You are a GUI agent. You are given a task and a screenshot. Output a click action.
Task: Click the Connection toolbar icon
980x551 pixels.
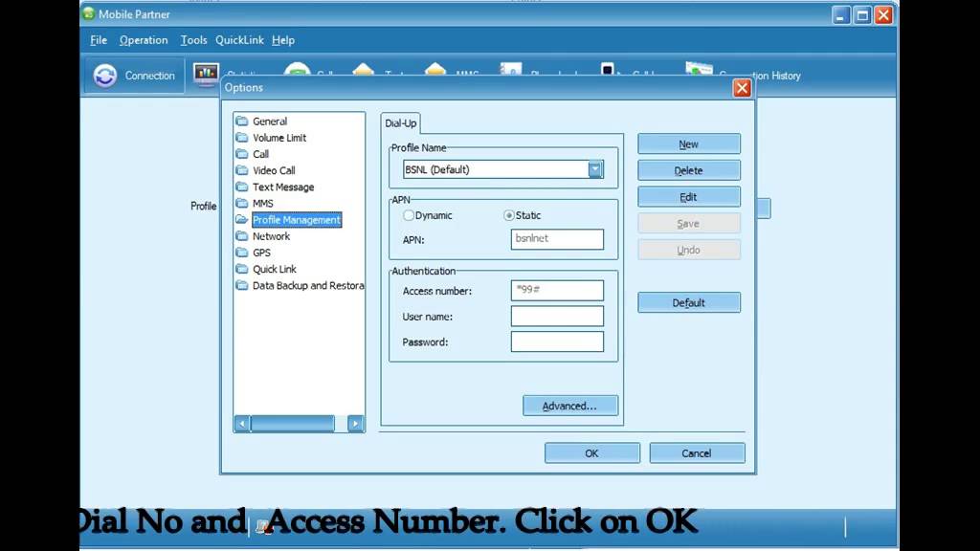tap(105, 76)
